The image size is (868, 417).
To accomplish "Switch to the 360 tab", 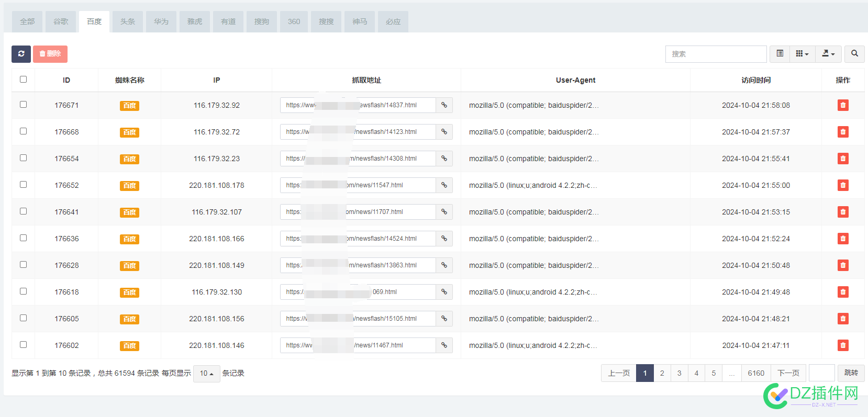I will [x=294, y=21].
